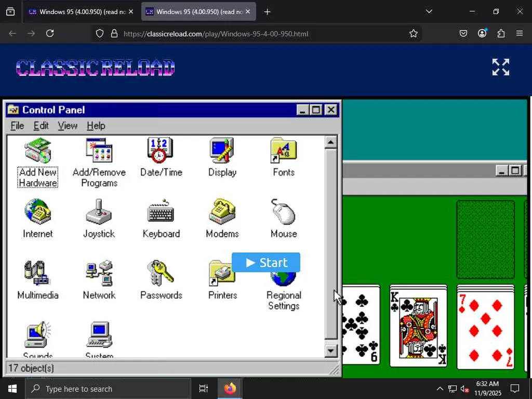This screenshot has height=399, width=532.
Task: Show hidden system tray icons
Action: click(x=440, y=389)
